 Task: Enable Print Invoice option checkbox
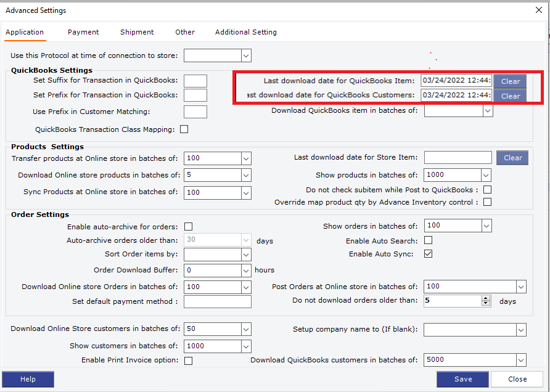188,361
